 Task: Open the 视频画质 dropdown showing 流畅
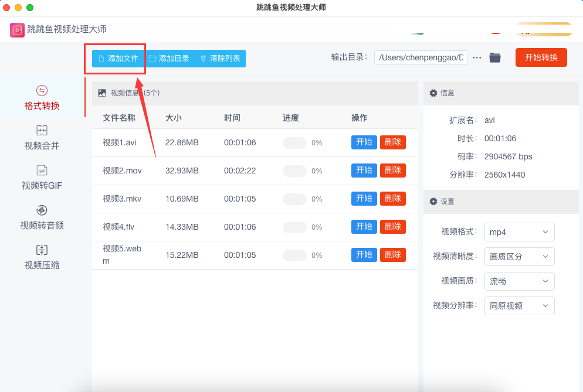[x=520, y=281]
